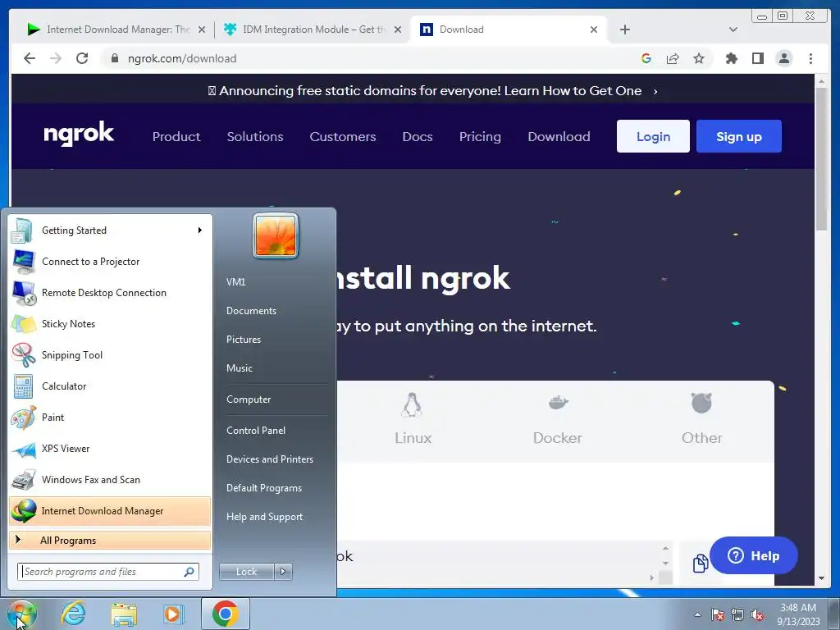Click the Sign up button
This screenshot has height=630, width=840.
(x=739, y=136)
